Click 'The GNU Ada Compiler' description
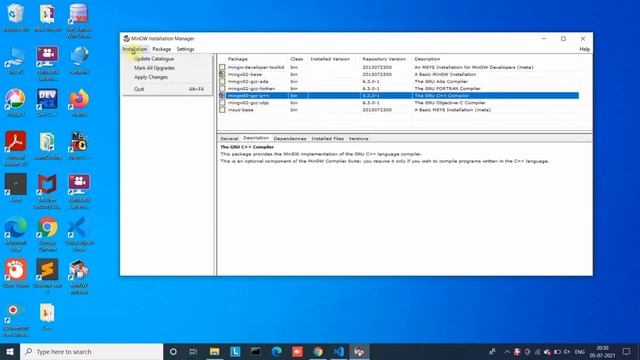This screenshot has height=360, width=640. click(441, 82)
